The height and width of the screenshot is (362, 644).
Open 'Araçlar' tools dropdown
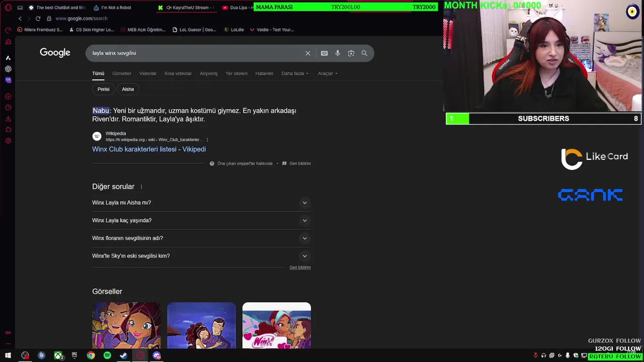[x=328, y=73]
